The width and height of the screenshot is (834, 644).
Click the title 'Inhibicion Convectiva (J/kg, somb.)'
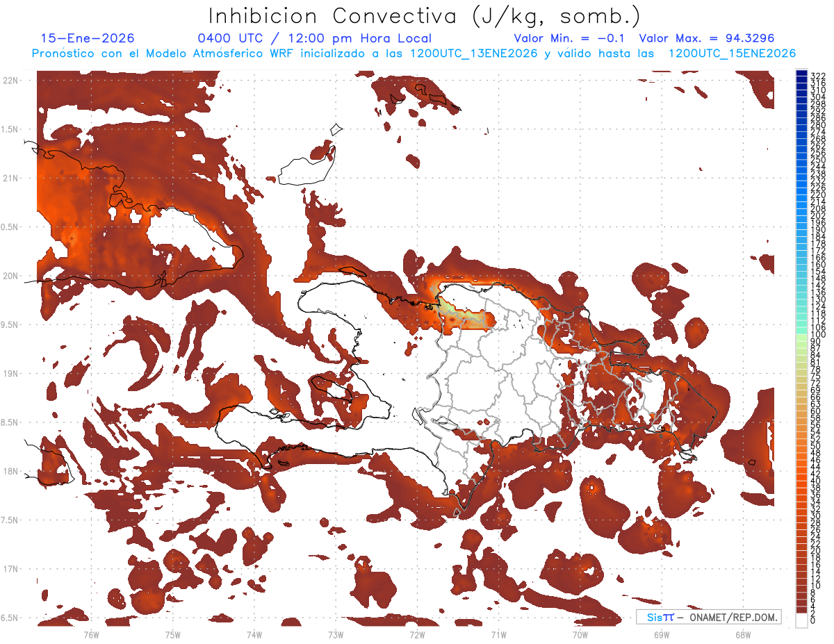point(425,17)
